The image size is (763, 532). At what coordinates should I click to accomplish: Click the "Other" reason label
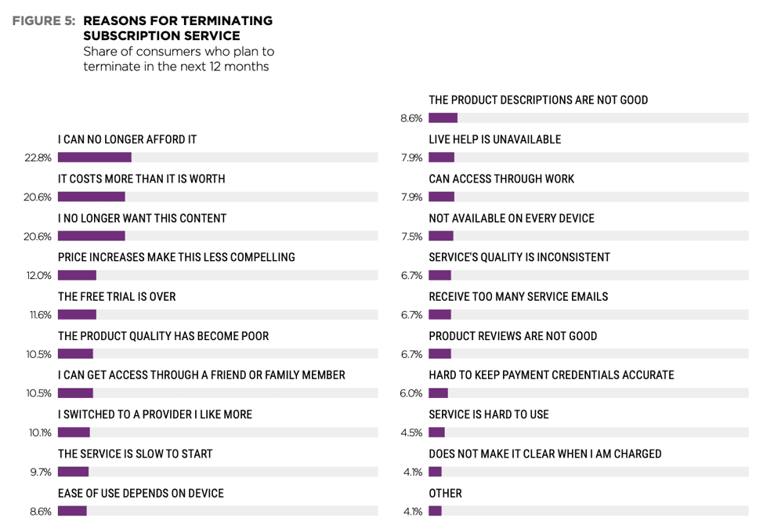(445, 493)
